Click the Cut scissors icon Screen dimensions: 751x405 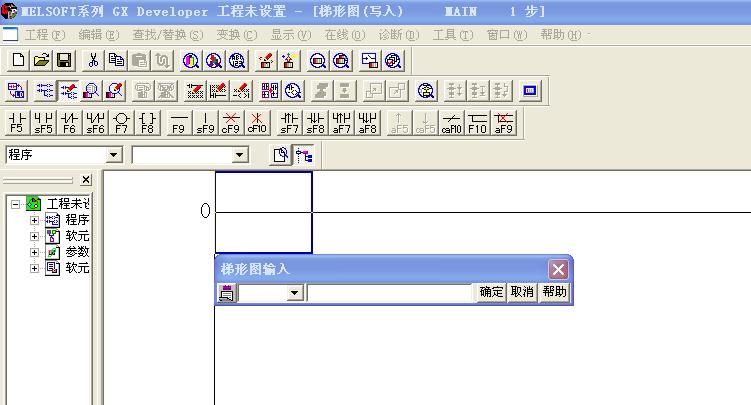(93, 61)
